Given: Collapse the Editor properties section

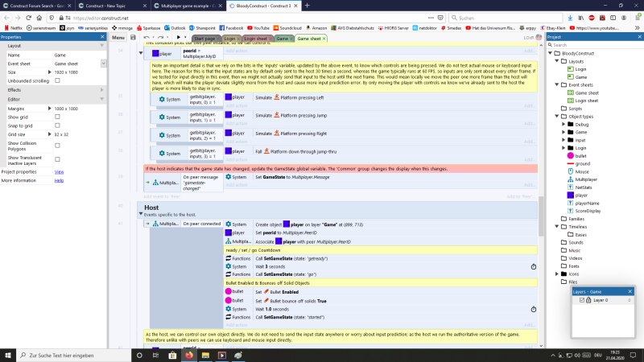Looking at the screenshot, I should click(102, 99).
